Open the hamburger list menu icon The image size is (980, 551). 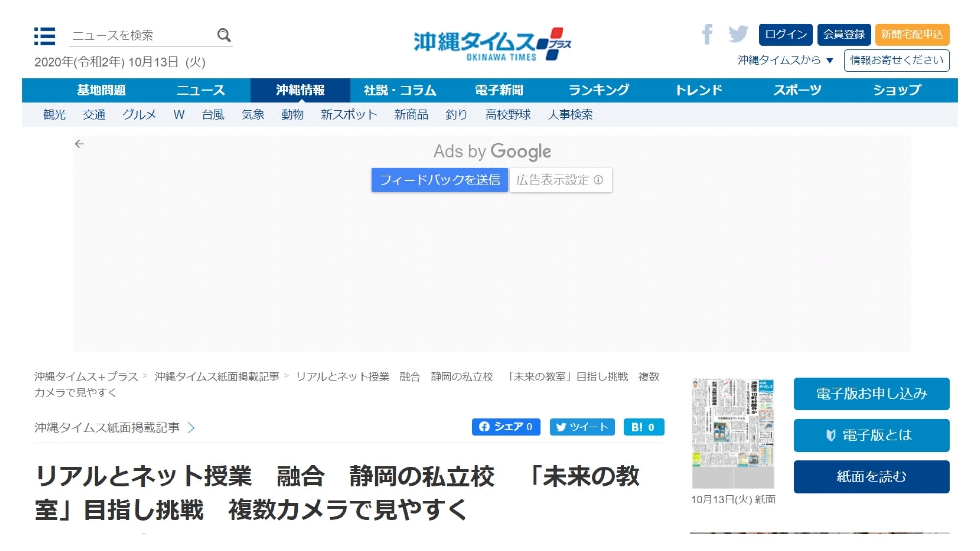[x=45, y=36]
